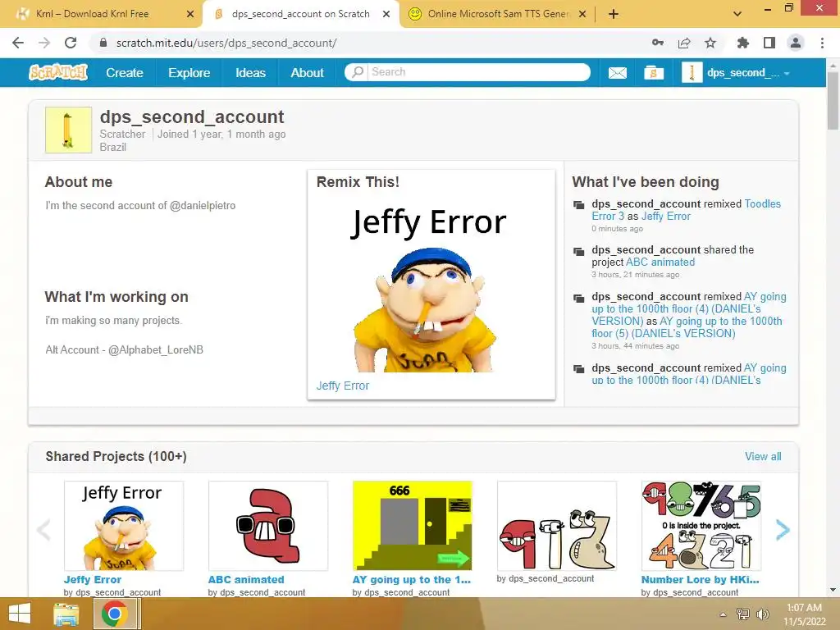The width and height of the screenshot is (840, 630).
Task: Close the Krnl download tab
Action: (x=190, y=14)
